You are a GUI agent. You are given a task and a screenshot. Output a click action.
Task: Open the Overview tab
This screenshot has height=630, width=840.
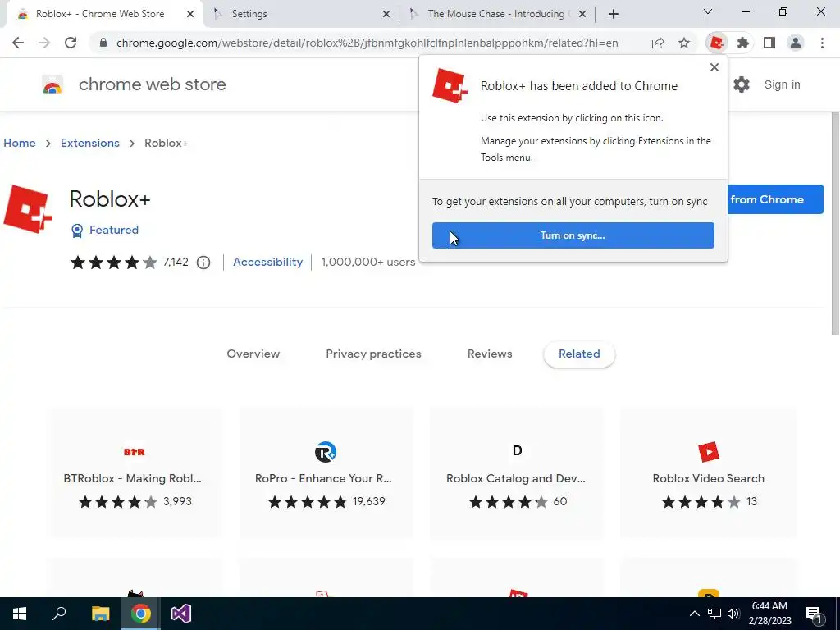pos(253,354)
